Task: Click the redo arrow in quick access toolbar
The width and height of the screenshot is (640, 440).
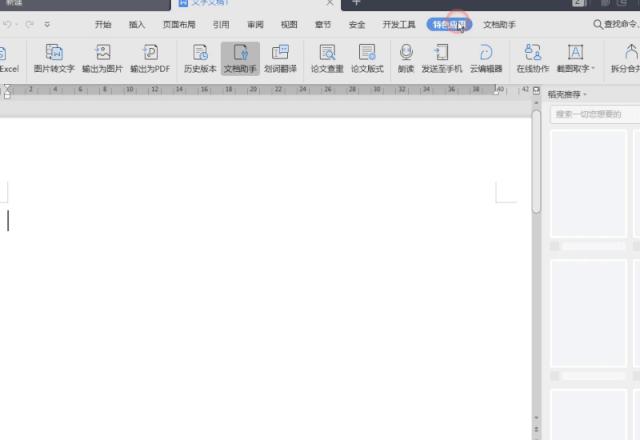Action: [x=29, y=24]
